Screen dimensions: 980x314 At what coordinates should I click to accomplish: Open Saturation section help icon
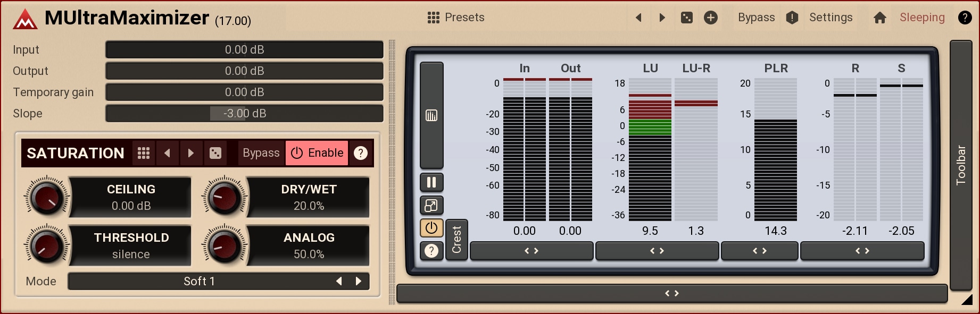pyautogui.click(x=361, y=153)
